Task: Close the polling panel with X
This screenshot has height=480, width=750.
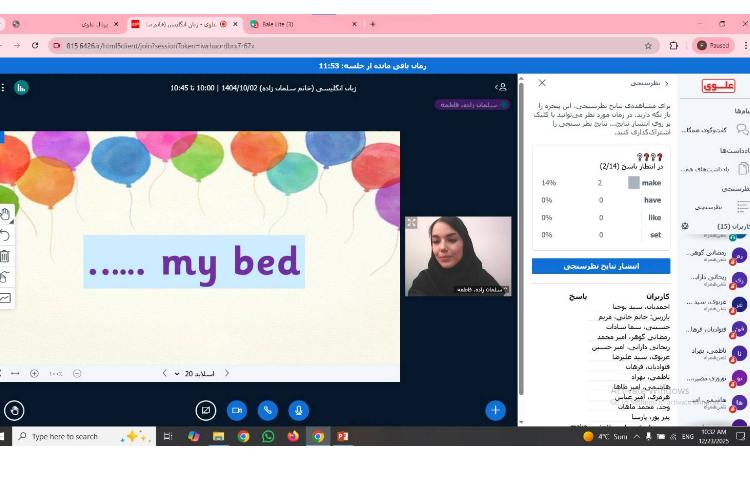Action: (542, 83)
